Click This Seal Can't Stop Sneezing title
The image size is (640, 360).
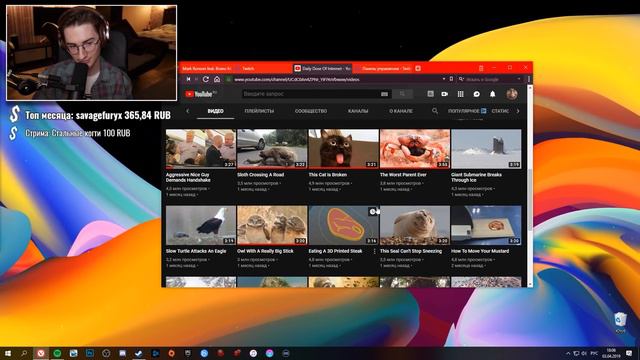(x=411, y=251)
